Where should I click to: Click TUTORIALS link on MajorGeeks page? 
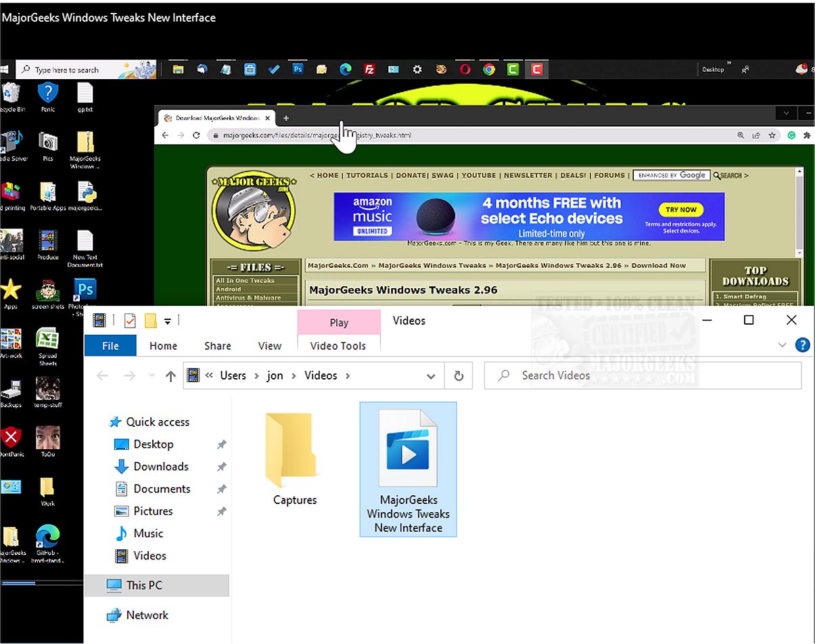click(367, 175)
